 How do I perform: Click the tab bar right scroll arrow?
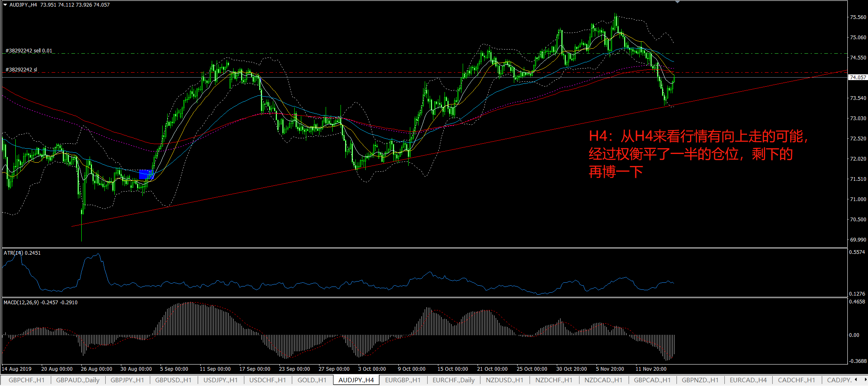pyautogui.click(x=865, y=379)
